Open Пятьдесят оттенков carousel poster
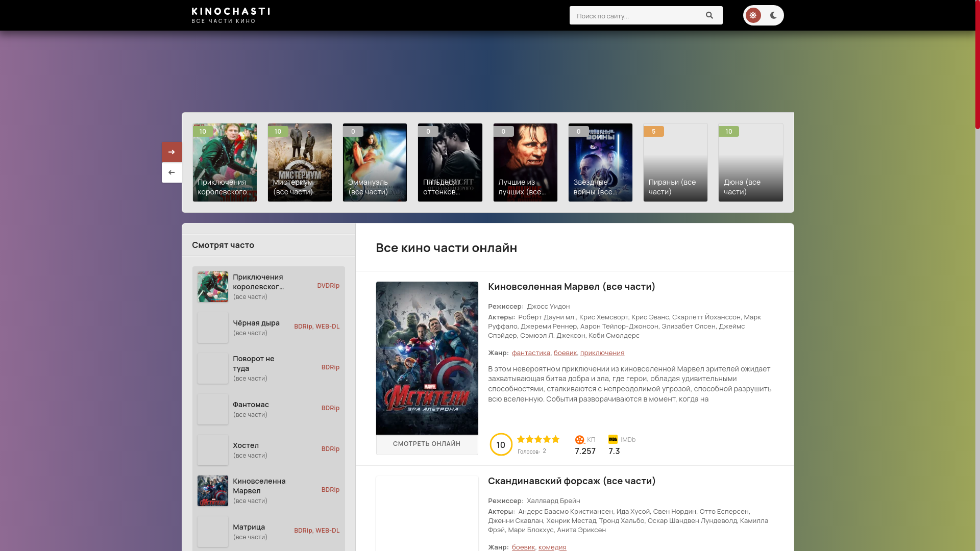Screen dimensions: 980x551 click(450, 162)
